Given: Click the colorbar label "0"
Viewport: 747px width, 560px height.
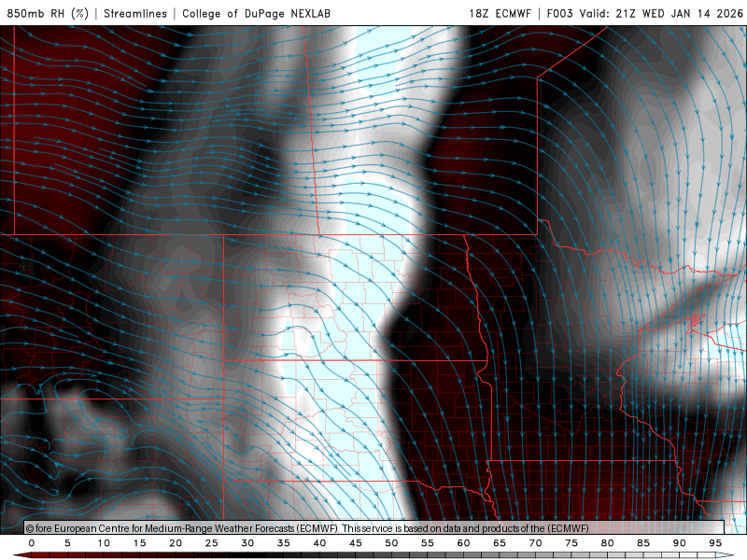Looking at the screenshot, I should pos(32,543).
